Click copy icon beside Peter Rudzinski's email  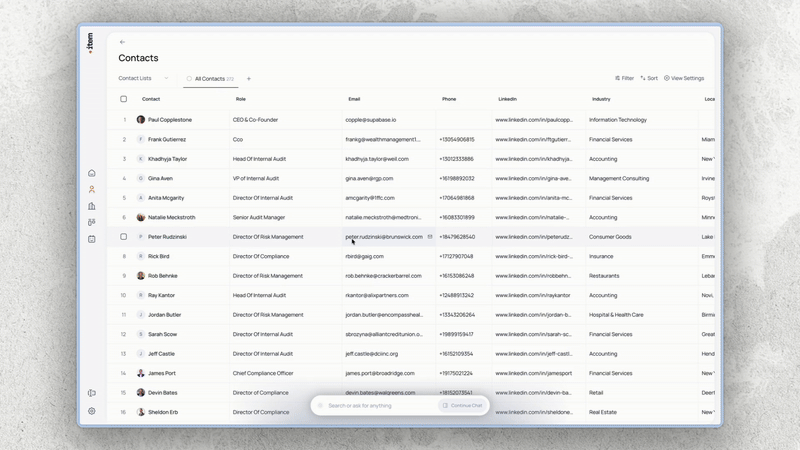pos(430,237)
